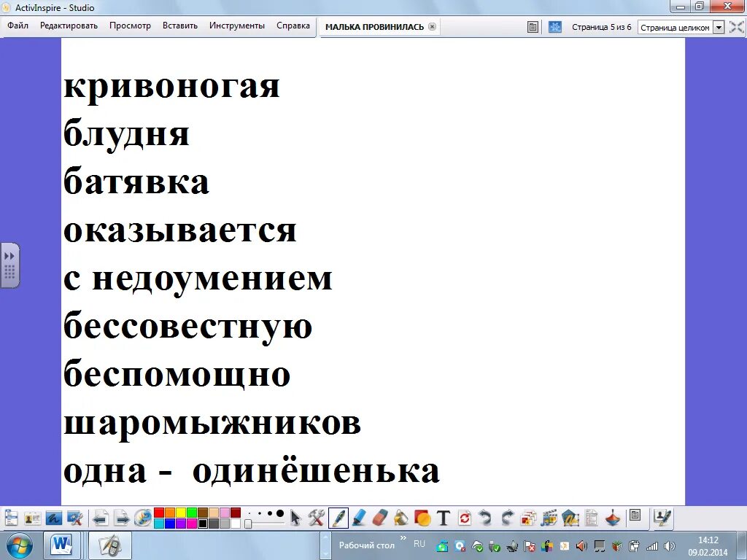The height and width of the screenshot is (560, 747).
Task: Toggle the Design Mode icon in the top bar
Action: 555,27
